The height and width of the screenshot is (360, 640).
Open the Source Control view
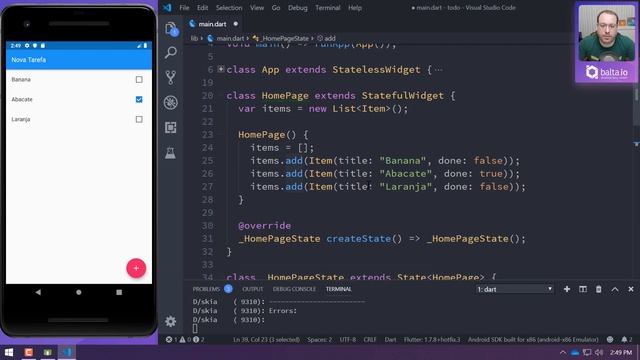pos(171,77)
